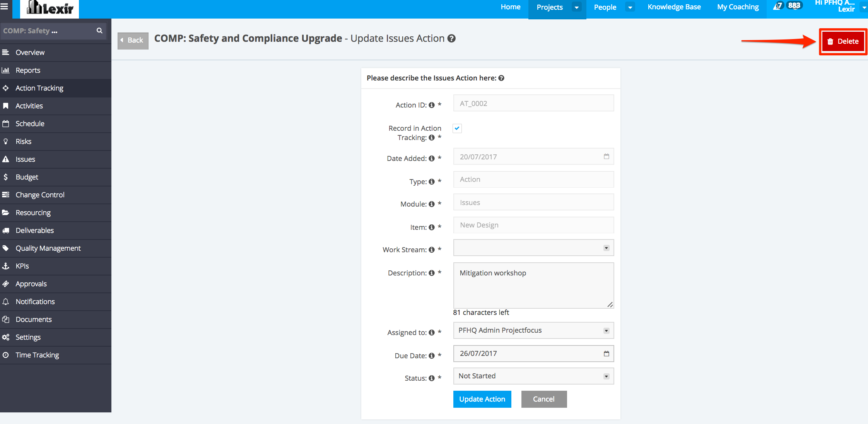Click into the Description text area
This screenshot has height=424, width=868.
tap(533, 286)
